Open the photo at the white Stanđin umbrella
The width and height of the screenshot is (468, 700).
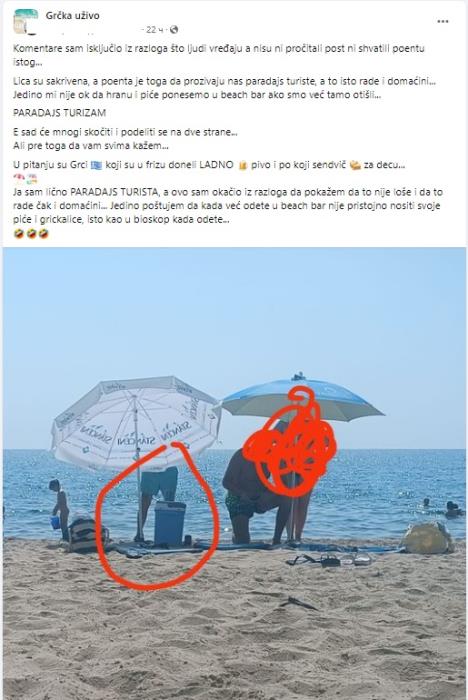[x=136, y=422]
